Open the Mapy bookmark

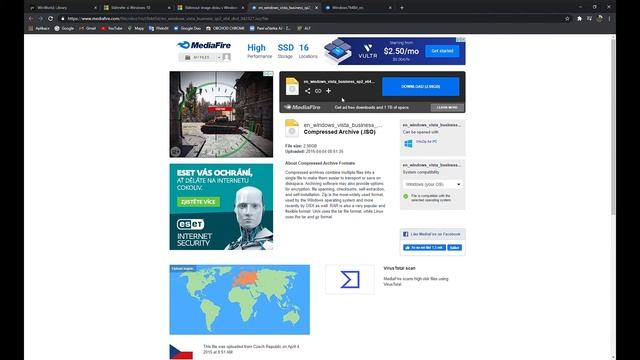point(136,29)
